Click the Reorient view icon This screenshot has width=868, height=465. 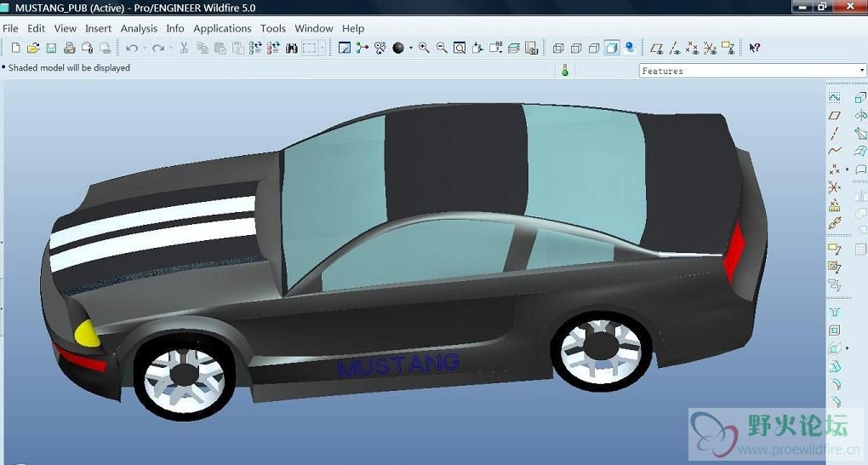coord(477,49)
